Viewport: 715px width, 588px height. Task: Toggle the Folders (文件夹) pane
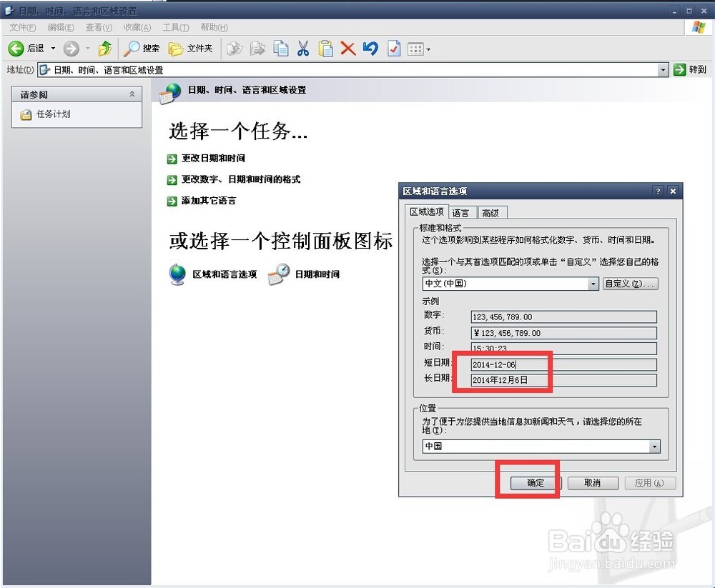(x=191, y=49)
